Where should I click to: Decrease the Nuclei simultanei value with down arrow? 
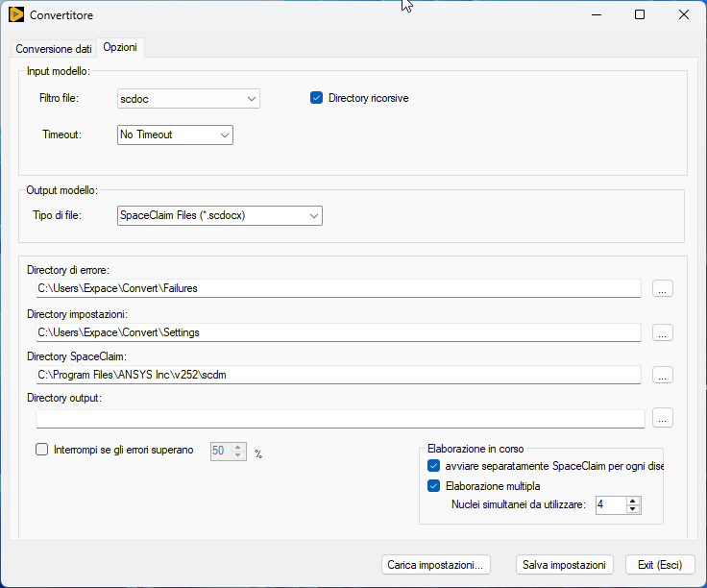[x=632, y=509]
